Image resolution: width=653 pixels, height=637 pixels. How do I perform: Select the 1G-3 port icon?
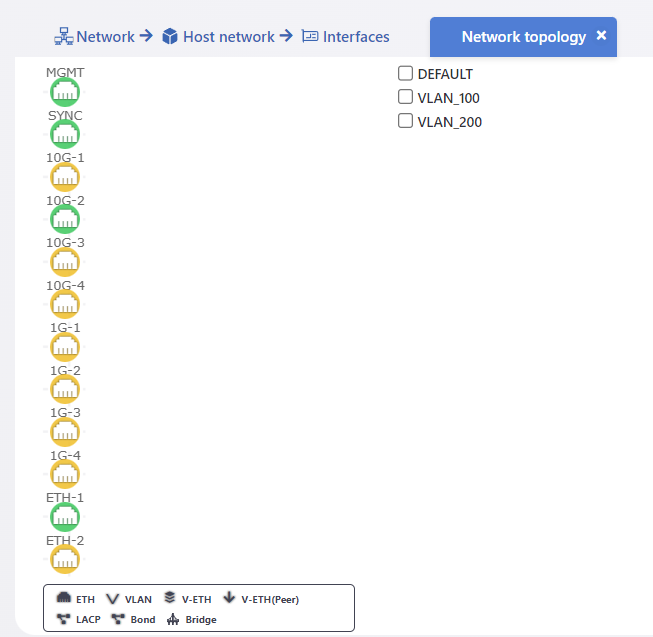click(x=65, y=432)
